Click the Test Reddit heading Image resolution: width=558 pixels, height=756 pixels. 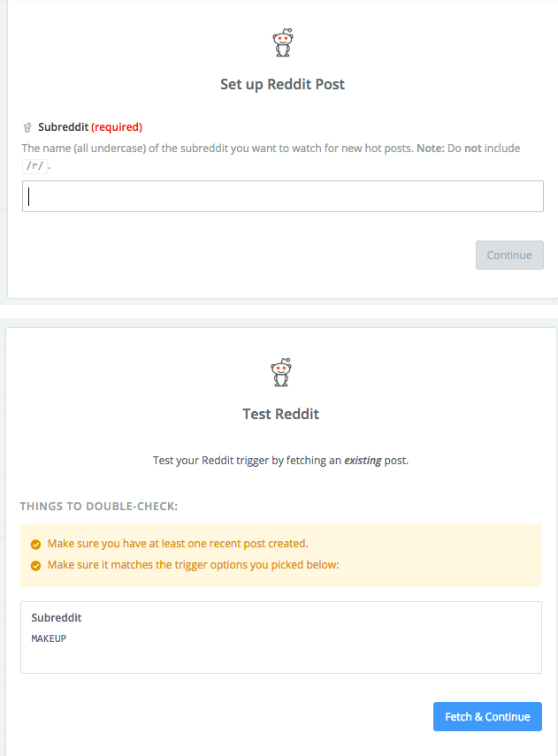(280, 414)
